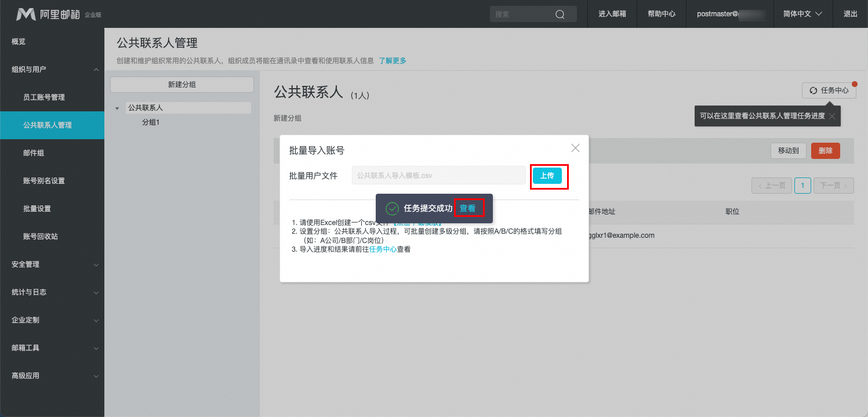Collapse the 公共联系人 tree node
Viewport: 868px width, 417px height.
pos(117,108)
